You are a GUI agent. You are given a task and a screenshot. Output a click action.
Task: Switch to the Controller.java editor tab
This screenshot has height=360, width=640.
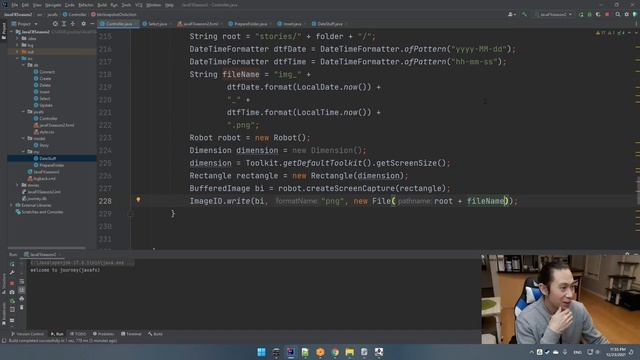[117, 24]
